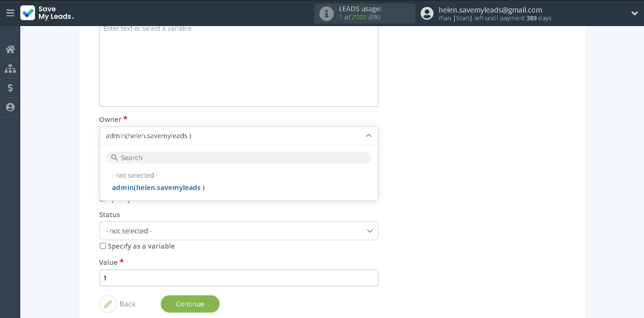Click the LEADS usage info icon
The width and height of the screenshot is (644, 318).
click(x=327, y=14)
